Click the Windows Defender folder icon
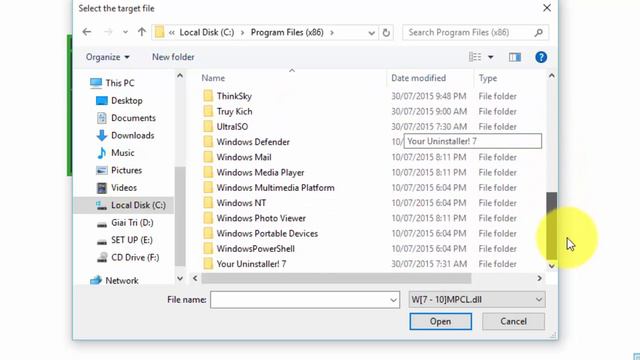640x360 pixels. point(208,142)
